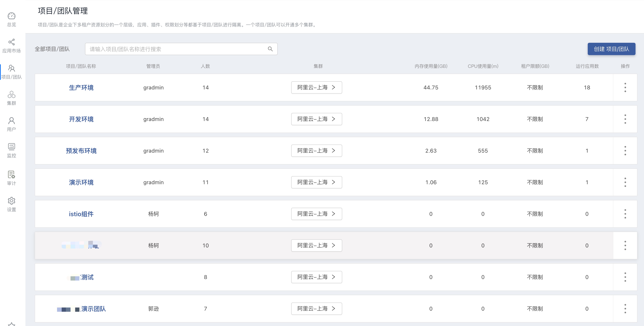Open the istio组件 project link
This screenshot has height=326, width=644.
pyautogui.click(x=81, y=214)
